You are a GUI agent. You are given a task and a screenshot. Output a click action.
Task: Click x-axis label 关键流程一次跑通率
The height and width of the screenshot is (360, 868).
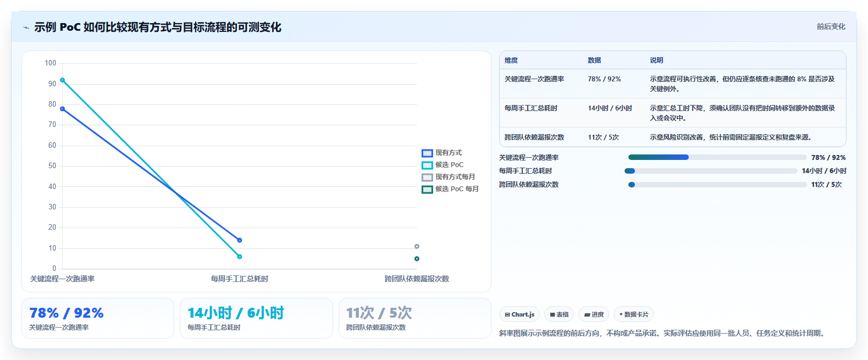pyautogui.click(x=62, y=279)
